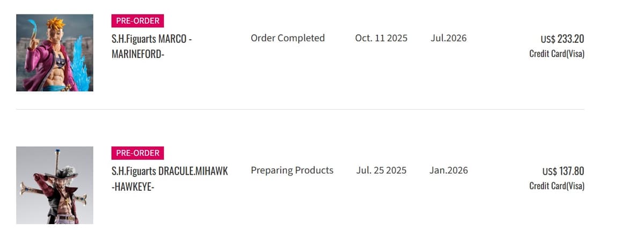Click the MARINEFORD- subtitle text
Screen dimensions: 644x230
coord(137,54)
